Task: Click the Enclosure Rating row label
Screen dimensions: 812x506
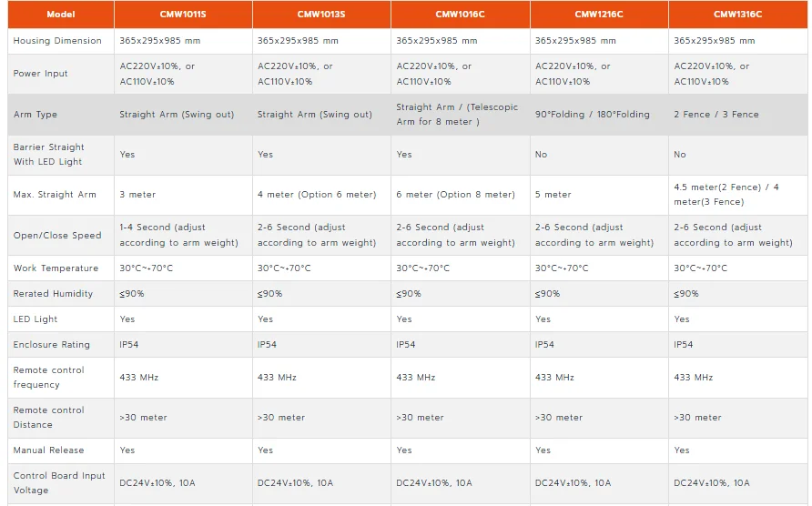Action: [52, 345]
